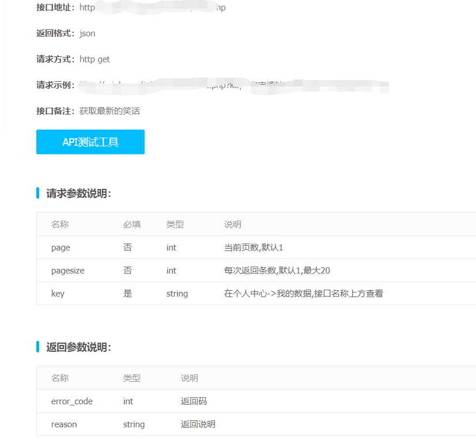Select the page parameter name cell

click(x=61, y=248)
